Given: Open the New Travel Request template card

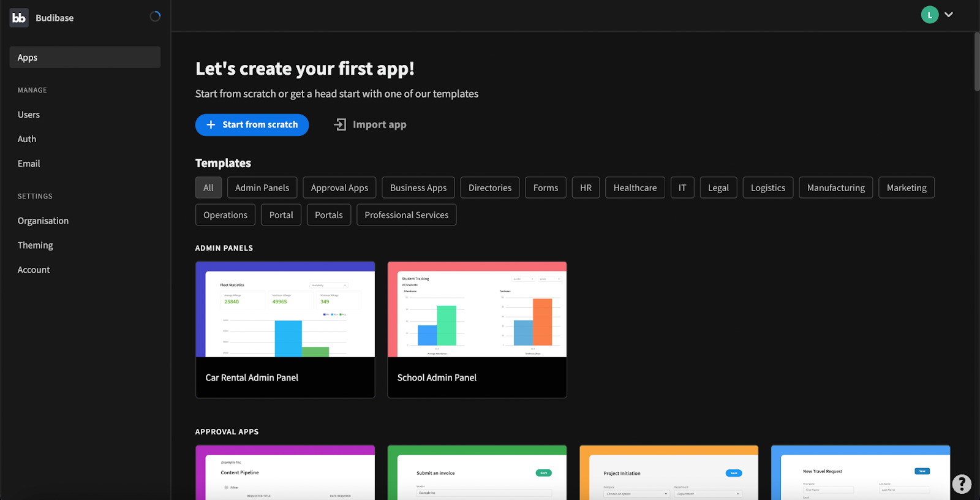Looking at the screenshot, I should [861, 472].
